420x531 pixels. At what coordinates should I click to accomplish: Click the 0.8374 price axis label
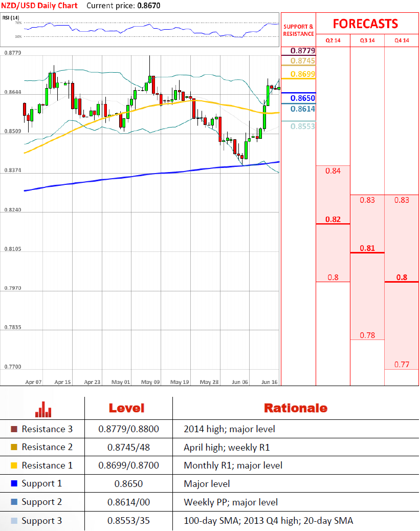coord(12,171)
